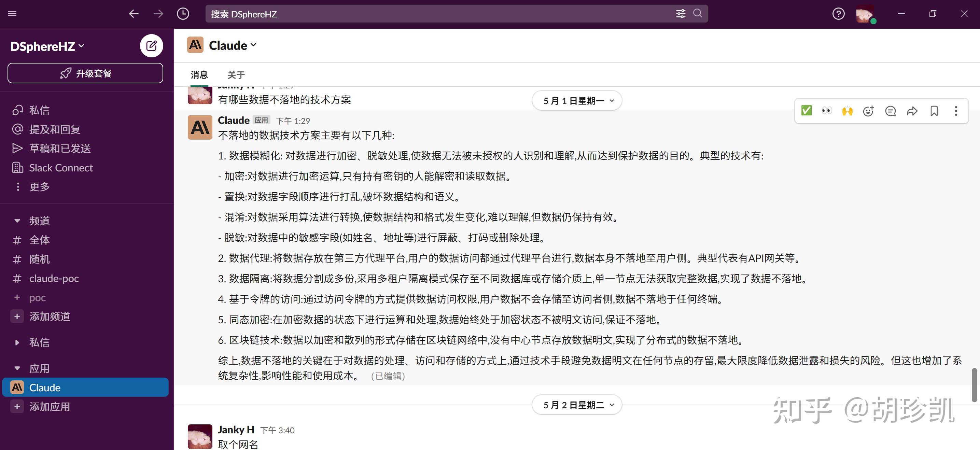Click the search DSphereHZ field
This screenshot has height=450, width=980.
pyautogui.click(x=457, y=14)
